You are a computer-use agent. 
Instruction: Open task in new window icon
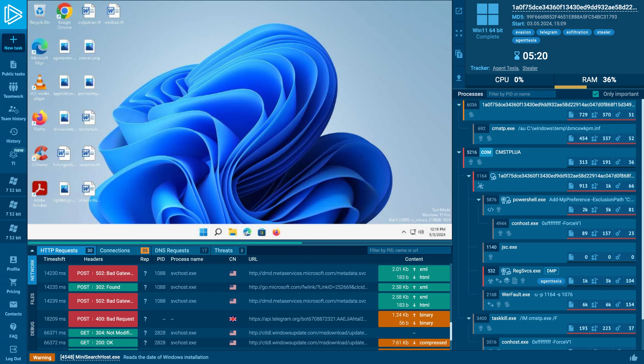[x=459, y=11]
